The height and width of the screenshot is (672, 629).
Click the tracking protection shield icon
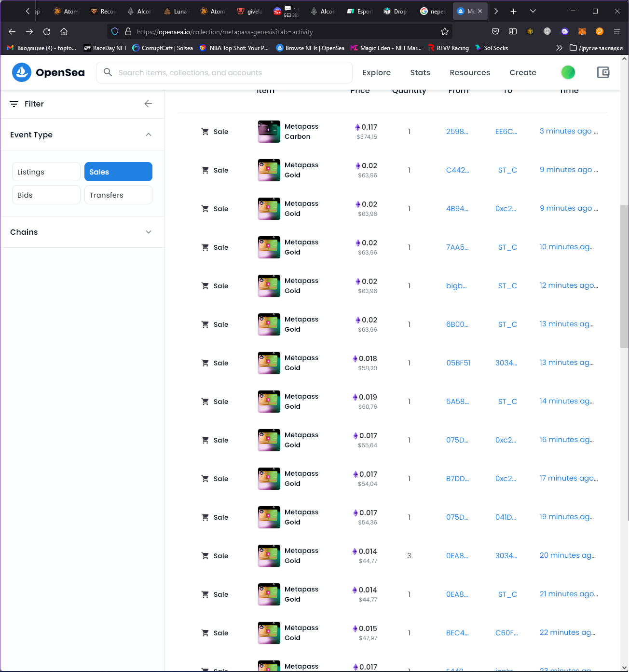point(115,32)
